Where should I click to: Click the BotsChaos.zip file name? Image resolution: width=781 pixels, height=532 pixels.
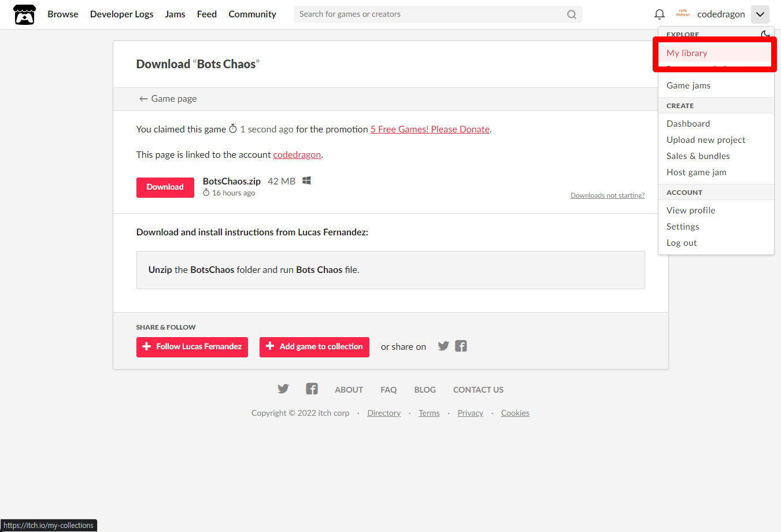(x=232, y=182)
